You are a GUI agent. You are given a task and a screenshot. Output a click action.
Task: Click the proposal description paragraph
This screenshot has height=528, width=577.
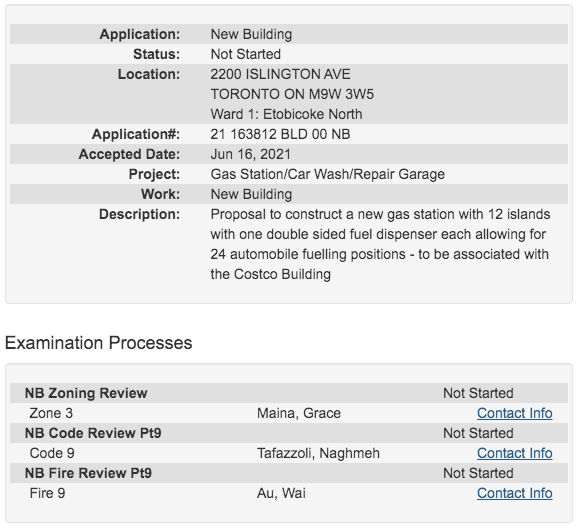coord(380,244)
